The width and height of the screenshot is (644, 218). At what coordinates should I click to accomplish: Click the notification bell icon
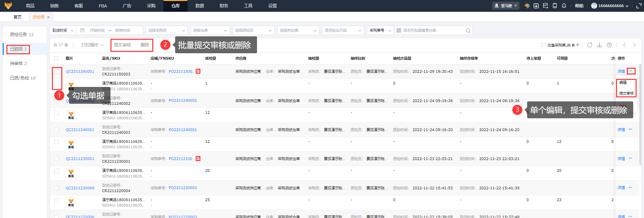[564, 6]
